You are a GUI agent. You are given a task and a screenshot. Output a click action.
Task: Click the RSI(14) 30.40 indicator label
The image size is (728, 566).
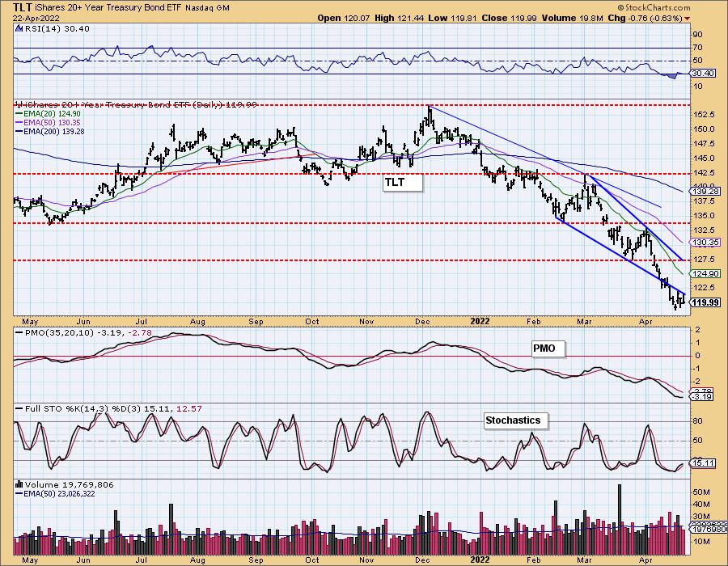[x=57, y=28]
